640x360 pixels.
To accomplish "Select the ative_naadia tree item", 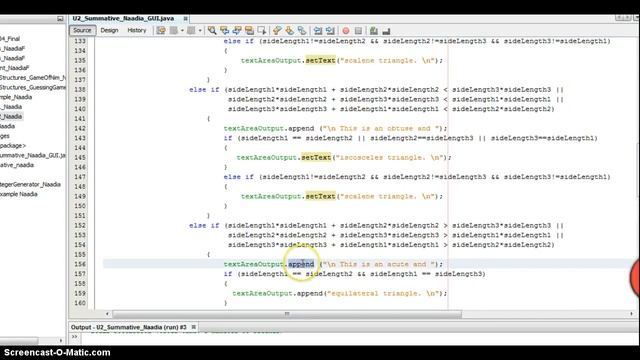I will [x=17, y=165].
